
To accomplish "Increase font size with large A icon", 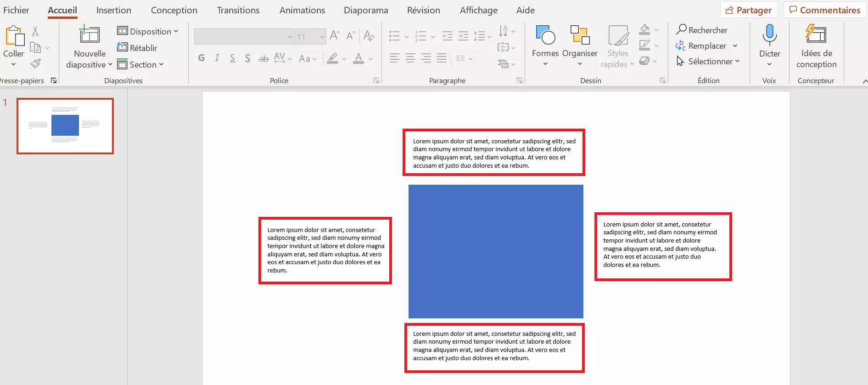I will tap(335, 35).
